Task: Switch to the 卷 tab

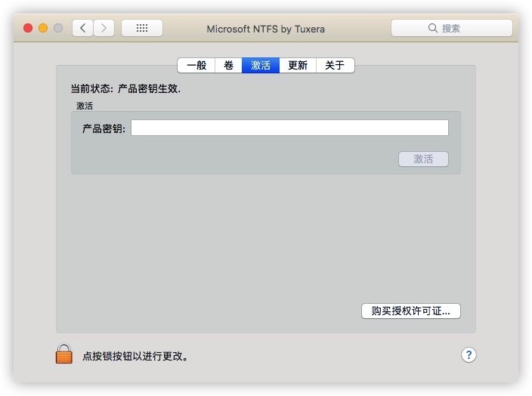Action: 228,65
